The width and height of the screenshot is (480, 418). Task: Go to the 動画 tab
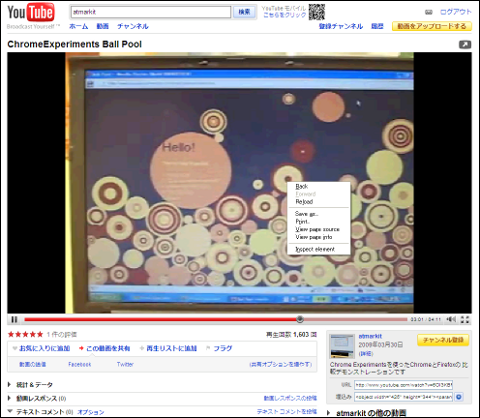pos(103,26)
